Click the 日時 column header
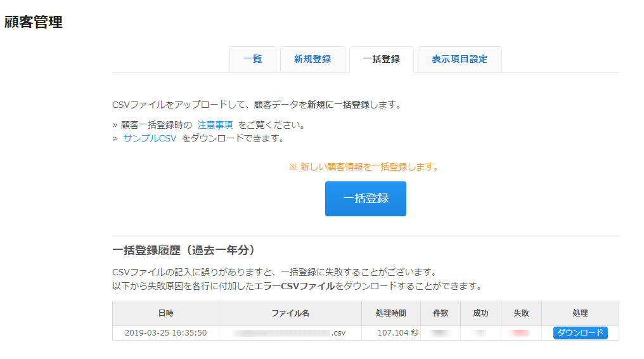The image size is (644, 359). point(165,313)
